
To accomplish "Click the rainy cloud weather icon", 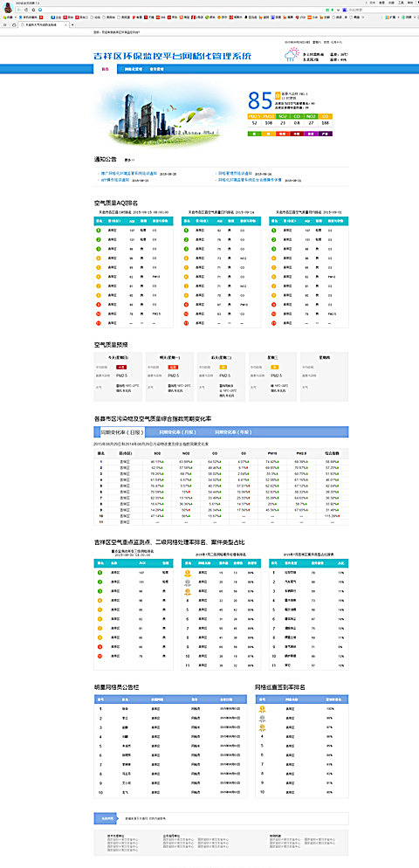I will 292,55.
